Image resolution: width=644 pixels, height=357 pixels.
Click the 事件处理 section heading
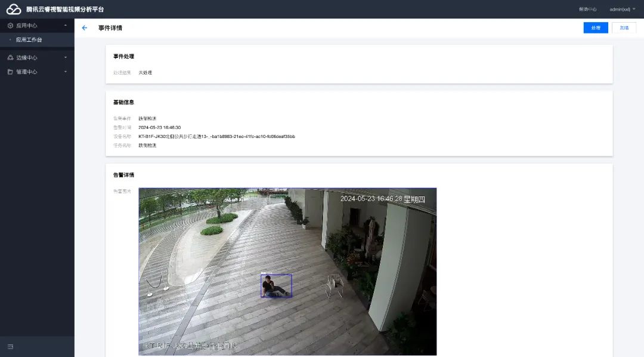pyautogui.click(x=123, y=56)
